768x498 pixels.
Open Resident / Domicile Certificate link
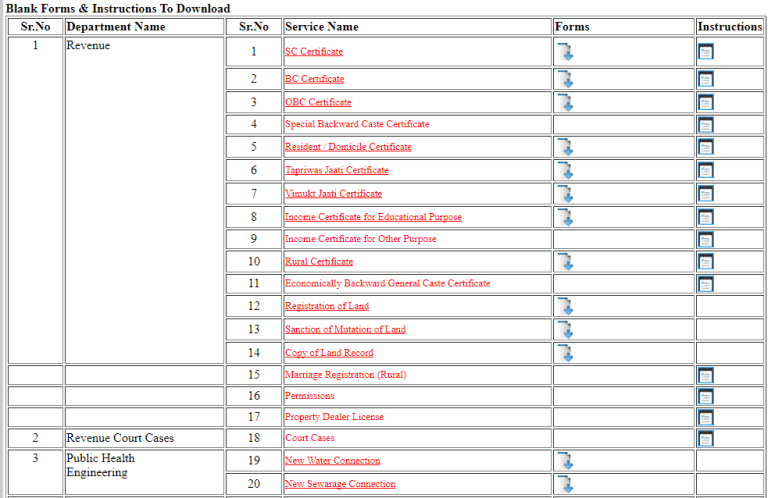[x=348, y=147]
